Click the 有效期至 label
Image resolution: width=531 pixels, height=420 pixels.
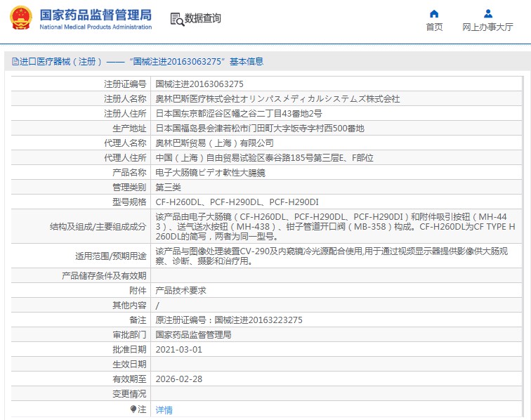(x=129, y=379)
